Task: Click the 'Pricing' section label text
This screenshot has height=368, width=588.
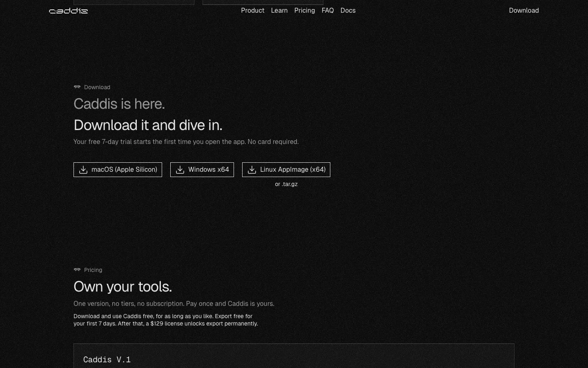Action: click(93, 270)
